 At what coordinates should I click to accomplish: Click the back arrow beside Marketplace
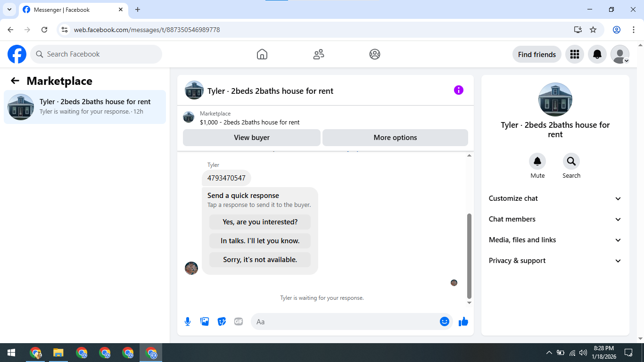[15, 81]
